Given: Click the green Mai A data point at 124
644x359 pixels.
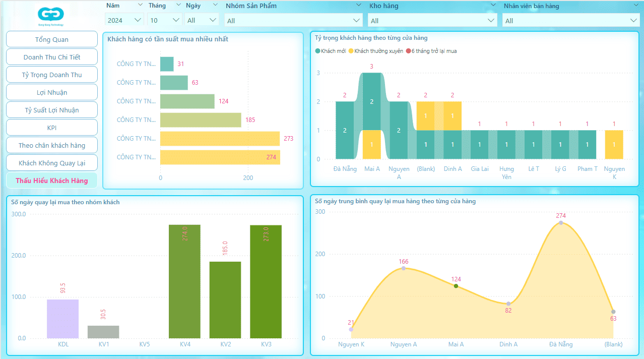Looking at the screenshot, I should coord(456,286).
